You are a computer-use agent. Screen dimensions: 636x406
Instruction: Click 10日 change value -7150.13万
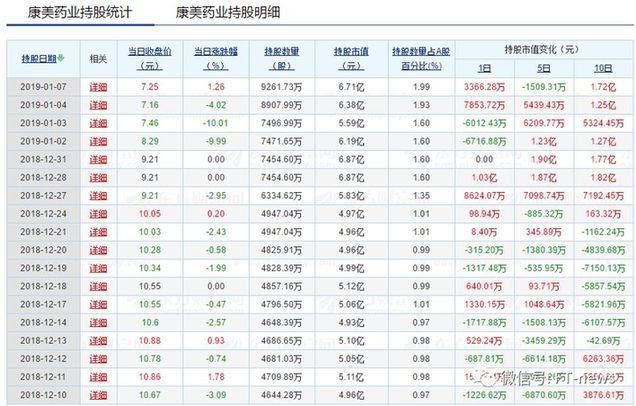pyautogui.click(x=603, y=268)
